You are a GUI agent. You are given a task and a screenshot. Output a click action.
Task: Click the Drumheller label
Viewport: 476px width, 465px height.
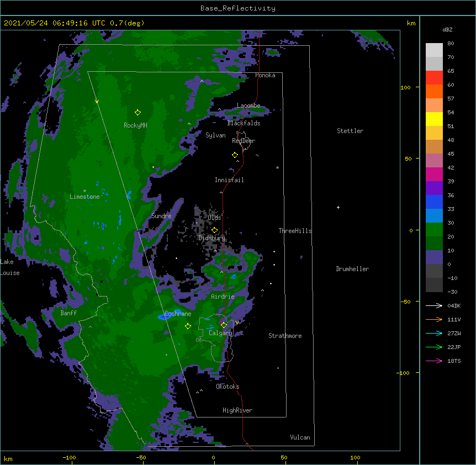[352, 269]
